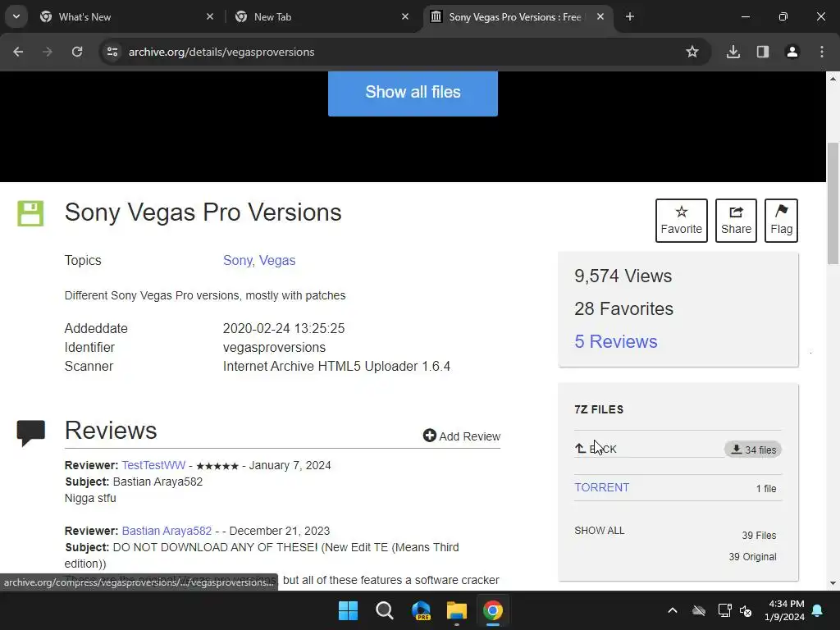840x630 pixels.
Task: Collapse the 7Z files list back arrow
Action: [x=596, y=449]
